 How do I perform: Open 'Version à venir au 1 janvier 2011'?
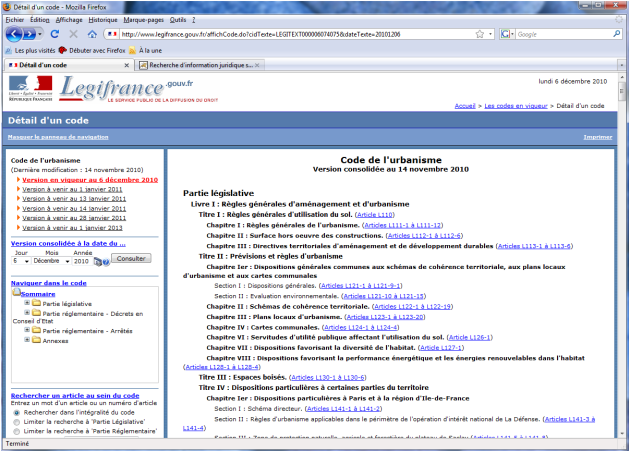pyautogui.click(x=72, y=189)
